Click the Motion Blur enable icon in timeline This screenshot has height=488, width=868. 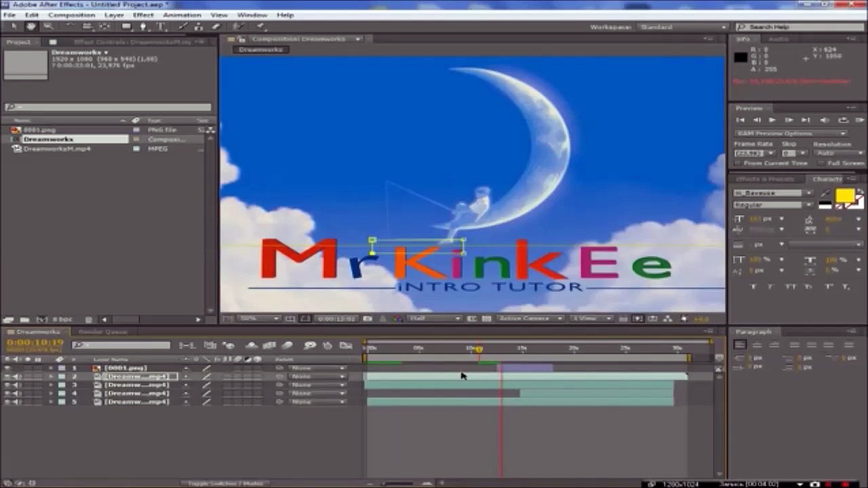(x=287, y=346)
